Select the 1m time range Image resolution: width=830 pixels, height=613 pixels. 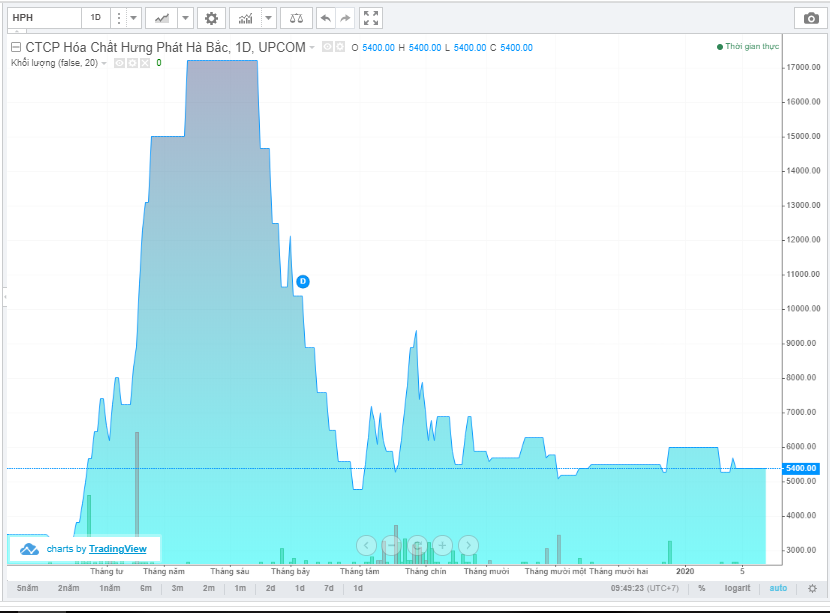(x=240, y=588)
